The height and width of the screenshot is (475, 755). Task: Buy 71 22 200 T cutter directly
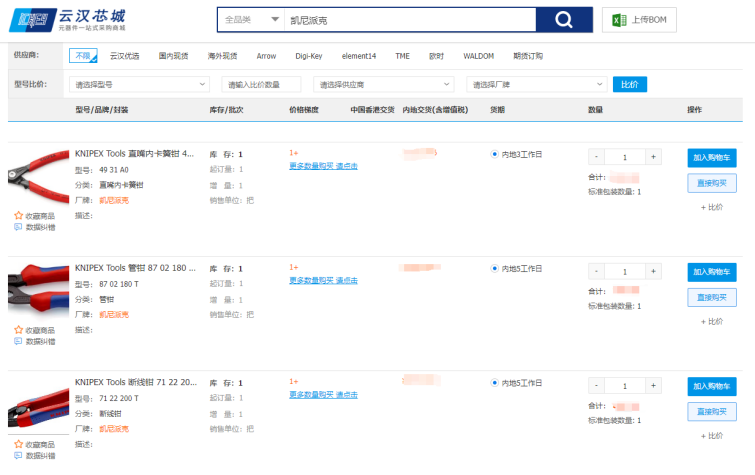point(712,411)
